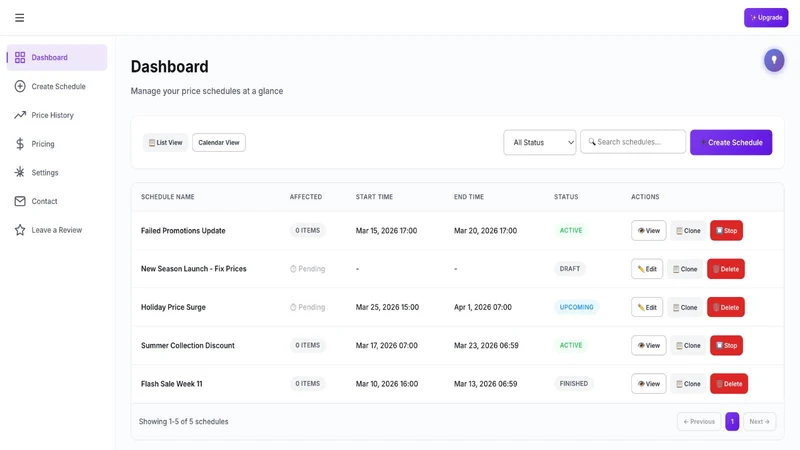Click 'Apr 1, 2026 07:00' end time

tap(483, 307)
